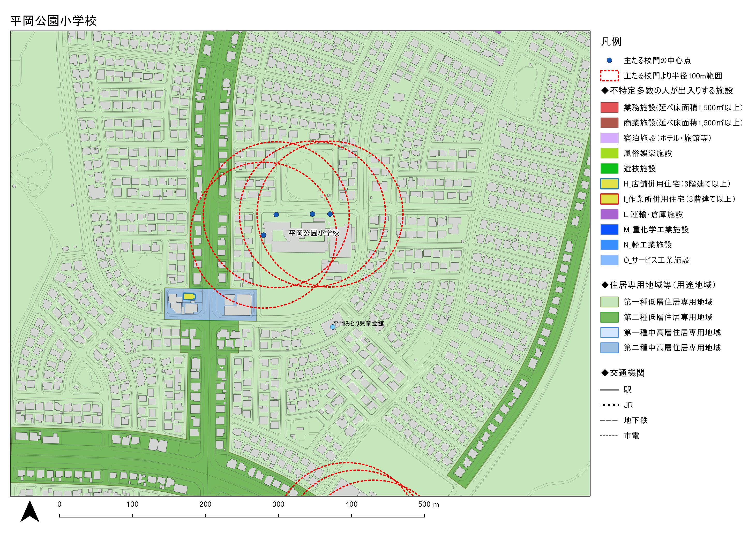Click the H_店舗併用住宅 yellow swatch with blue border
This screenshot has height=534, width=756.
click(x=609, y=184)
